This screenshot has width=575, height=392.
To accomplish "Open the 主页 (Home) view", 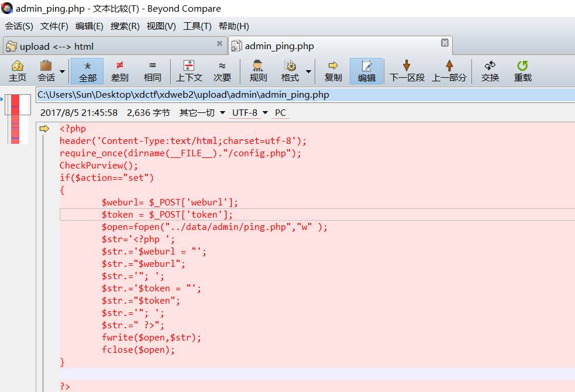I will coord(17,70).
